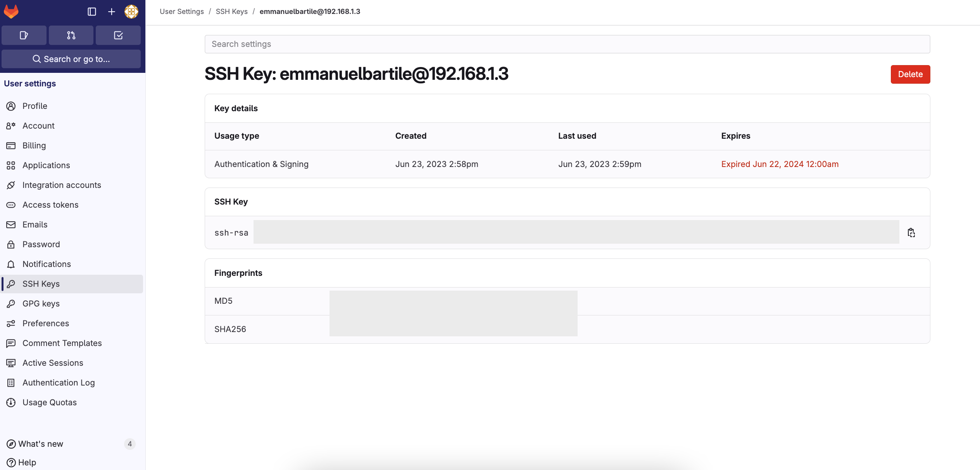Open What's new panel
980x470 pixels.
[41, 444]
